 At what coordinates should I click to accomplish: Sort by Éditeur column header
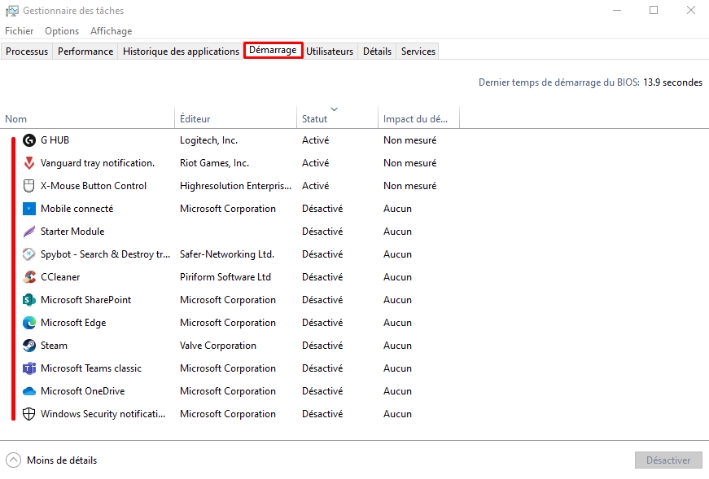pyautogui.click(x=195, y=119)
